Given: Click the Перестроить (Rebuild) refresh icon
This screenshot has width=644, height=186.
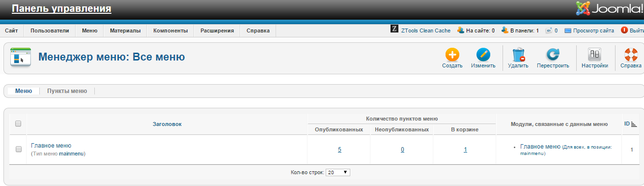Looking at the screenshot, I should pyautogui.click(x=553, y=55).
